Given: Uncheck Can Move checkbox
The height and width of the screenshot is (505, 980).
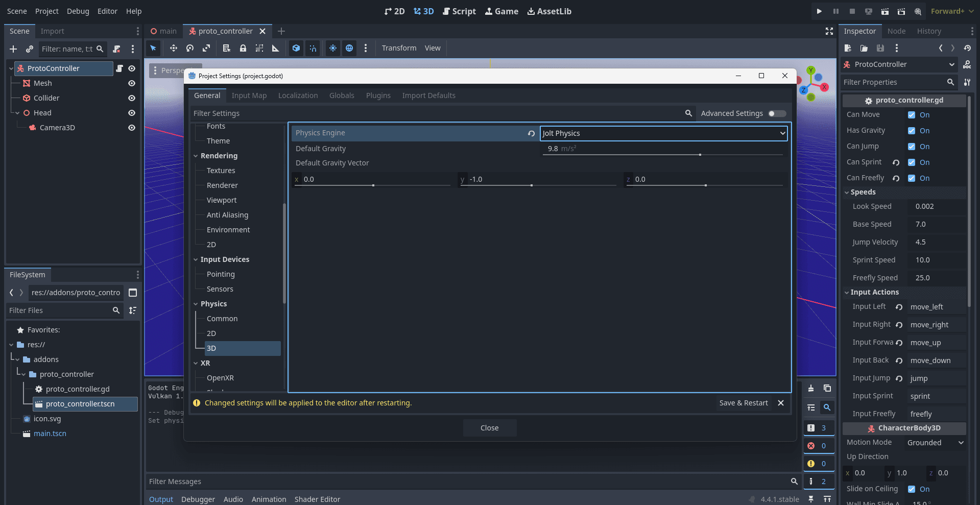Looking at the screenshot, I should pyautogui.click(x=912, y=115).
